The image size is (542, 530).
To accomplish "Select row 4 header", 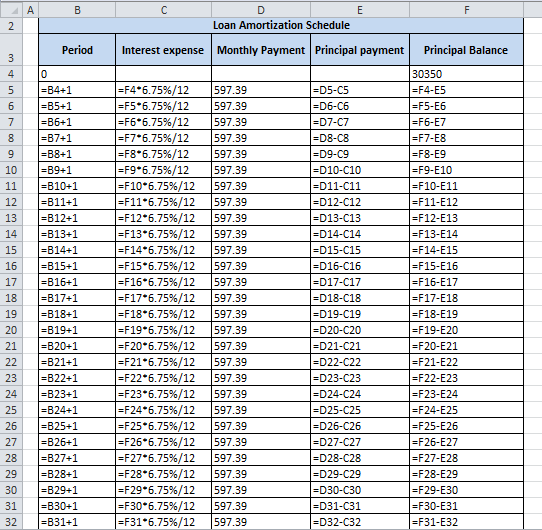I will pyautogui.click(x=11, y=74).
